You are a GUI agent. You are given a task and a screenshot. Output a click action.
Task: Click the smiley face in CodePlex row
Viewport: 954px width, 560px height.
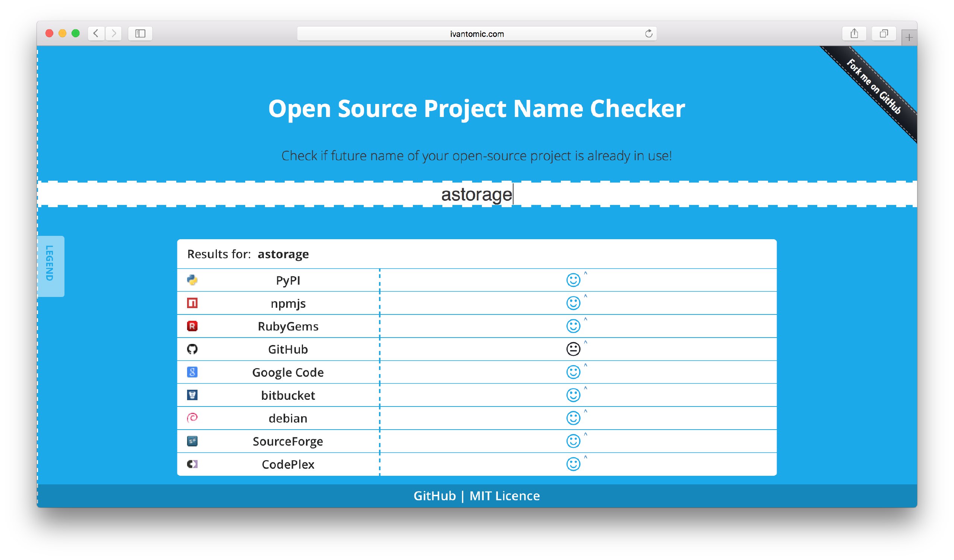(573, 464)
